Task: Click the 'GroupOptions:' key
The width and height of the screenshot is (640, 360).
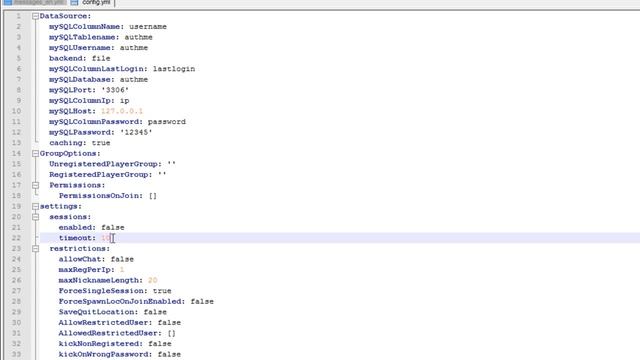Action: point(70,153)
